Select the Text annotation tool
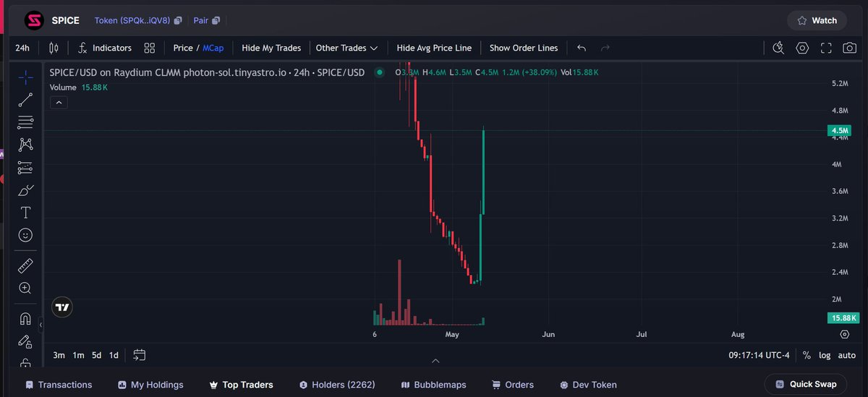Viewport: 868px width, 397px height. (25, 213)
